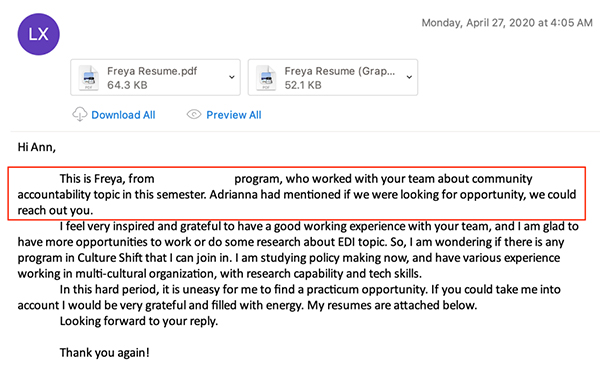The image size is (600, 369).
Task: Click the "Hi Ann," greeting line
Action: click(37, 147)
